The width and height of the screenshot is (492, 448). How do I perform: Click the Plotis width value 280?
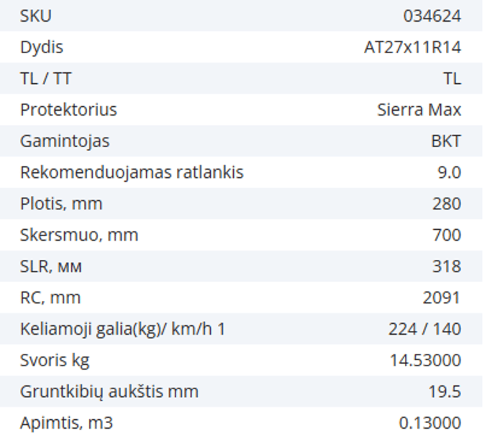click(x=447, y=204)
